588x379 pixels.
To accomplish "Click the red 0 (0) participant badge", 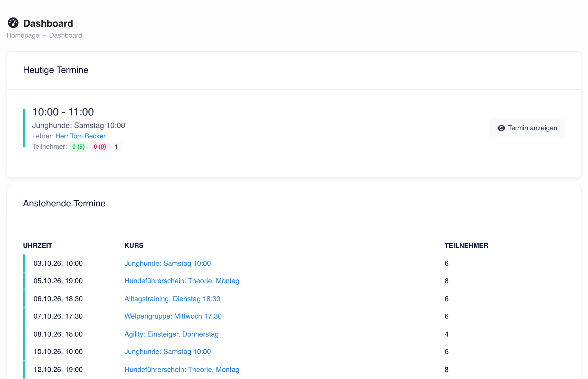I will [x=100, y=147].
